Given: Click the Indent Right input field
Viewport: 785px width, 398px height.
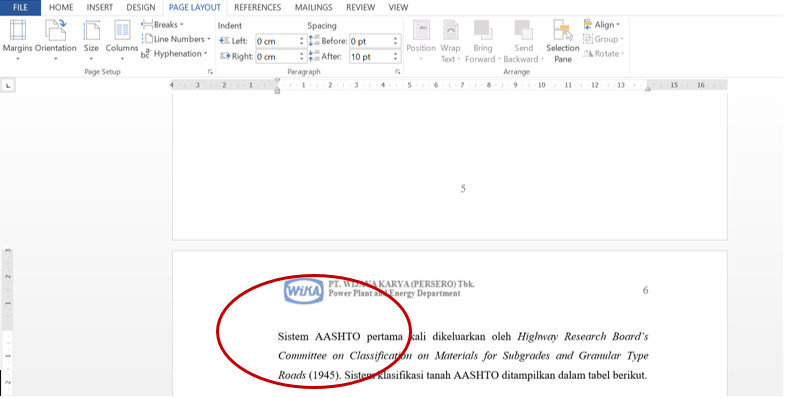Looking at the screenshot, I should click(277, 57).
